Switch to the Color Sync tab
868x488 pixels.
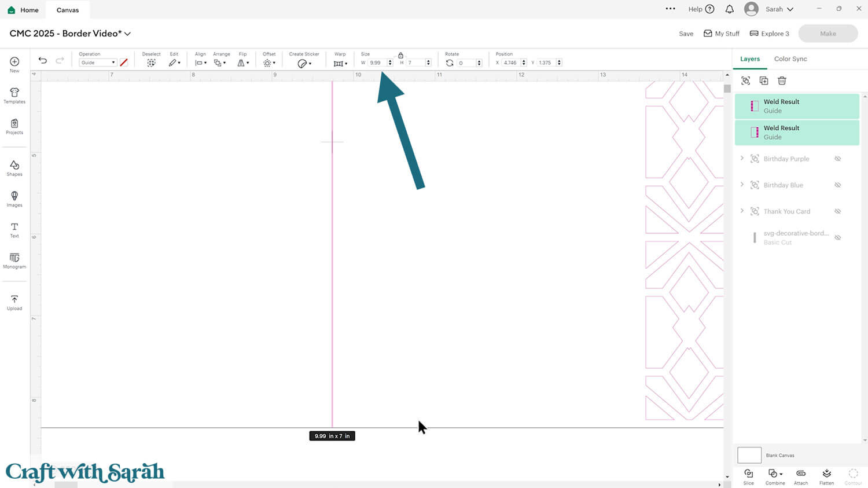point(790,59)
